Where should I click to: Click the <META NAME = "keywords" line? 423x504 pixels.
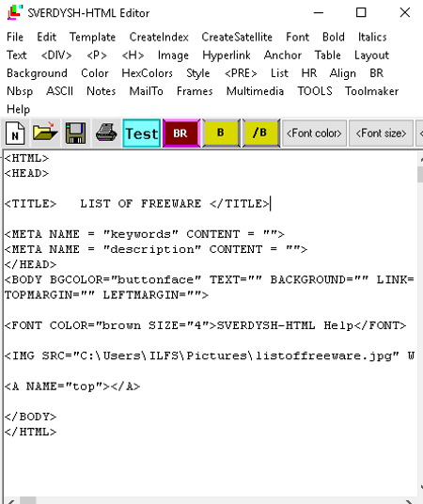145,234
